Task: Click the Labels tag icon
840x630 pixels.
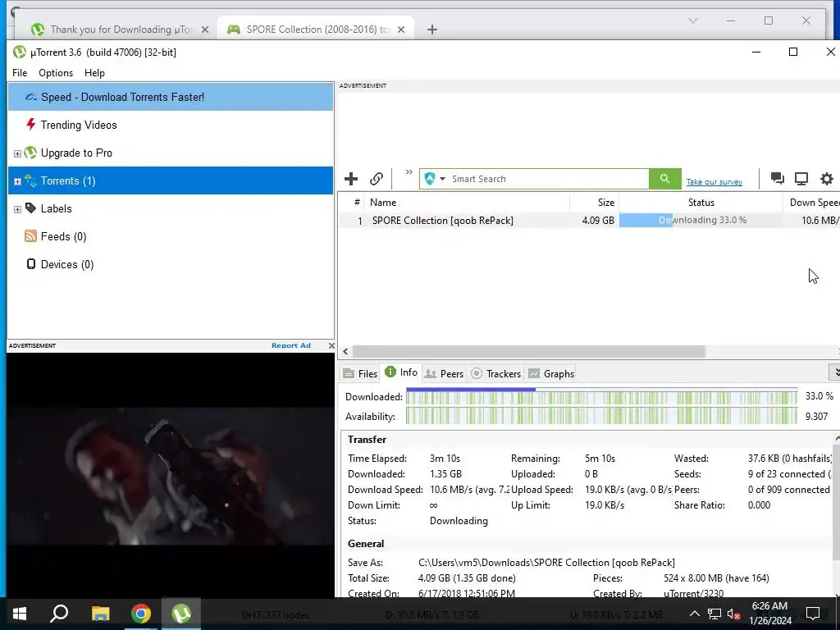Action: tap(30, 208)
